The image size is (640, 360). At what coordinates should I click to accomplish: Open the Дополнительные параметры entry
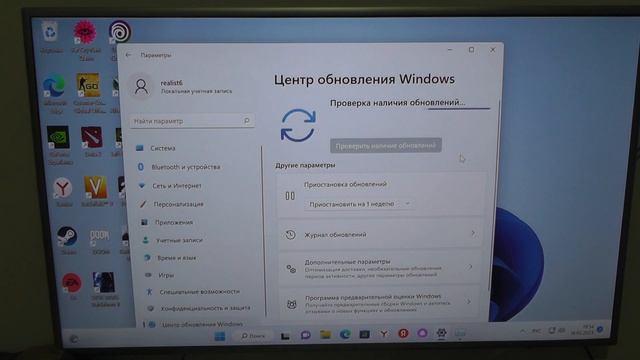(x=379, y=268)
